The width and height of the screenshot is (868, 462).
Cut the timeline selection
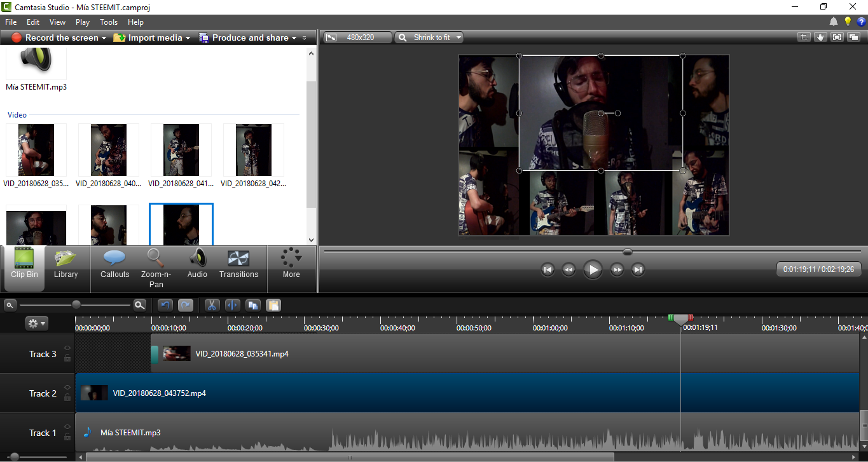point(212,305)
